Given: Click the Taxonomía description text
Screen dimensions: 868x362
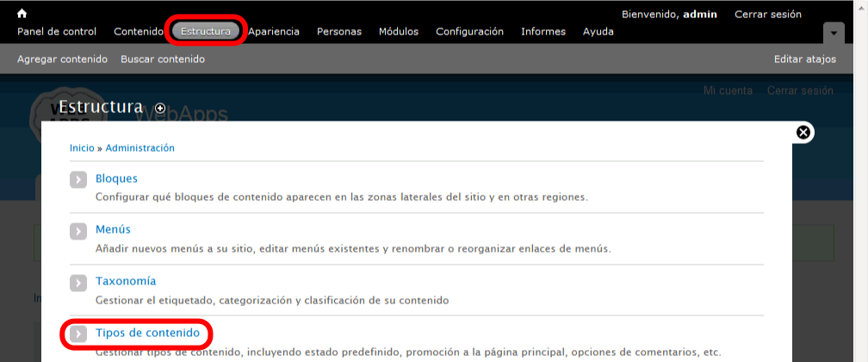Looking at the screenshot, I should point(272,301).
